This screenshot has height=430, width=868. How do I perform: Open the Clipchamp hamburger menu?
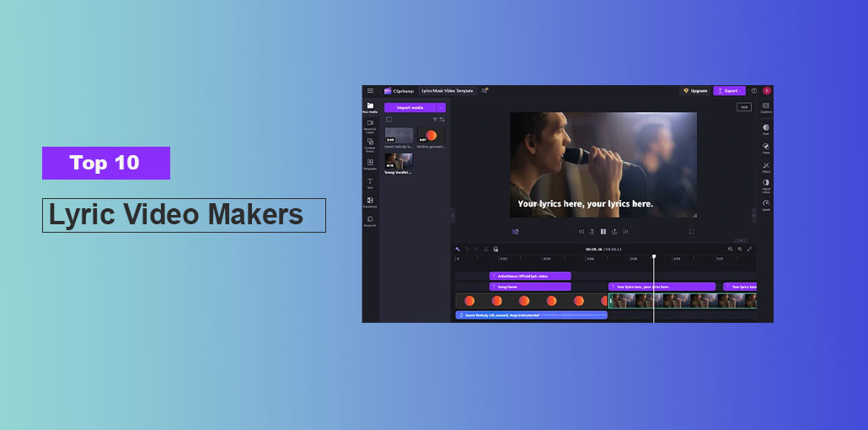coord(370,91)
